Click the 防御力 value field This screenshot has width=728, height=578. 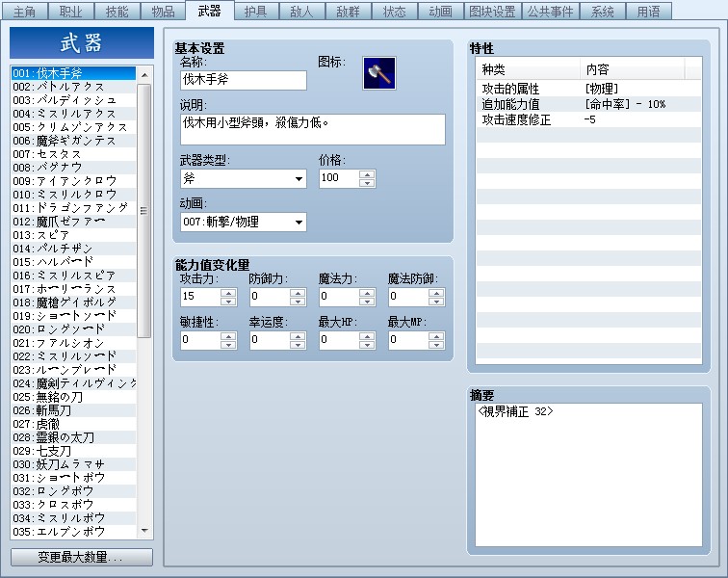[x=270, y=297]
